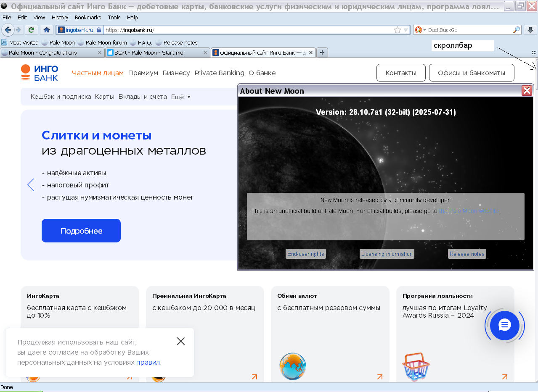Open the History menu

60,18
